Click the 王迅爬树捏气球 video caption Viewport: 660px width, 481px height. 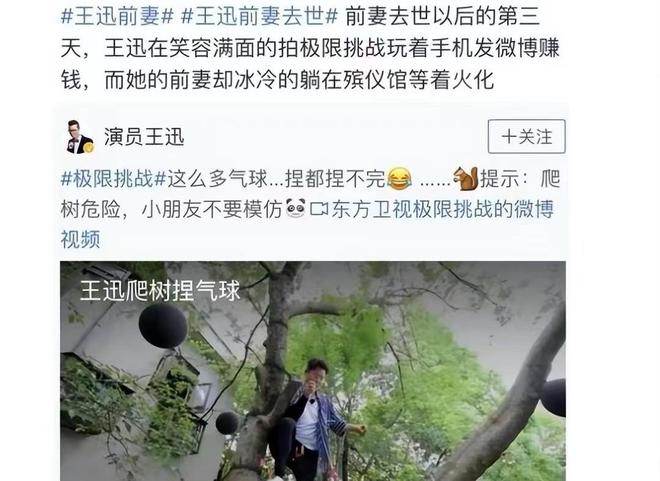coord(160,290)
